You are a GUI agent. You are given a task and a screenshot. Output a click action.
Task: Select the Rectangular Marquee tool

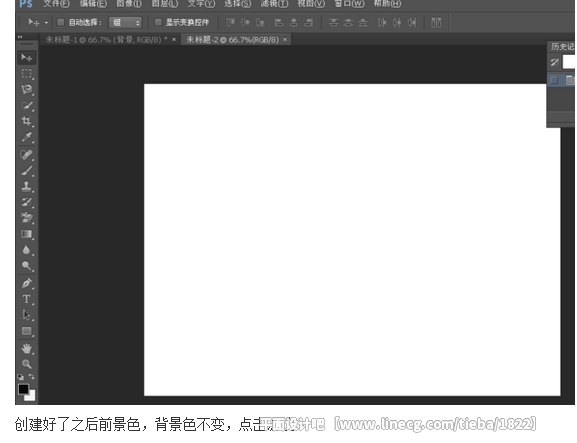pyautogui.click(x=26, y=74)
